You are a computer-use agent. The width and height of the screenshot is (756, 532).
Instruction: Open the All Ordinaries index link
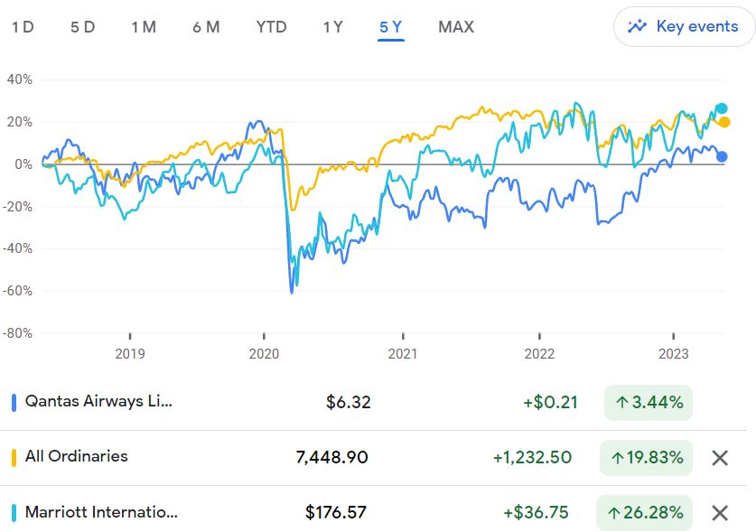pyautogui.click(x=77, y=456)
